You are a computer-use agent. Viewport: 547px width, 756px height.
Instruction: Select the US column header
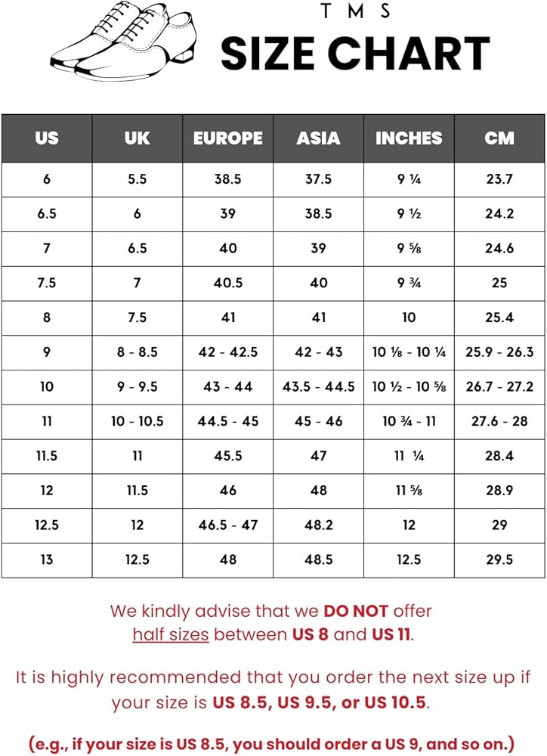47,138
